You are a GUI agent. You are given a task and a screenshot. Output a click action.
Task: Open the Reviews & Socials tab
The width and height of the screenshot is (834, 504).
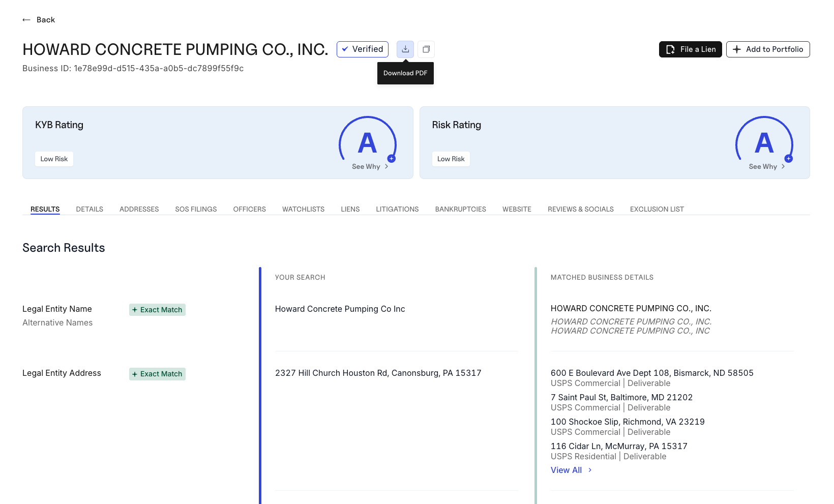pyautogui.click(x=581, y=209)
